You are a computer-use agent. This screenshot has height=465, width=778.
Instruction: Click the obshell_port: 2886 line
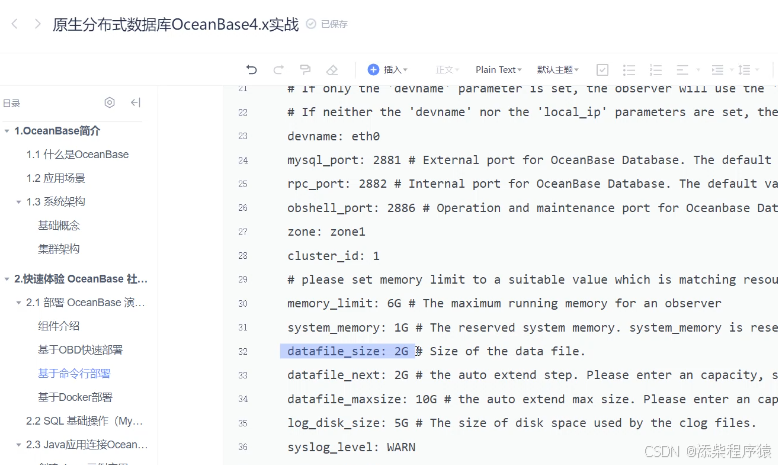coord(532,207)
